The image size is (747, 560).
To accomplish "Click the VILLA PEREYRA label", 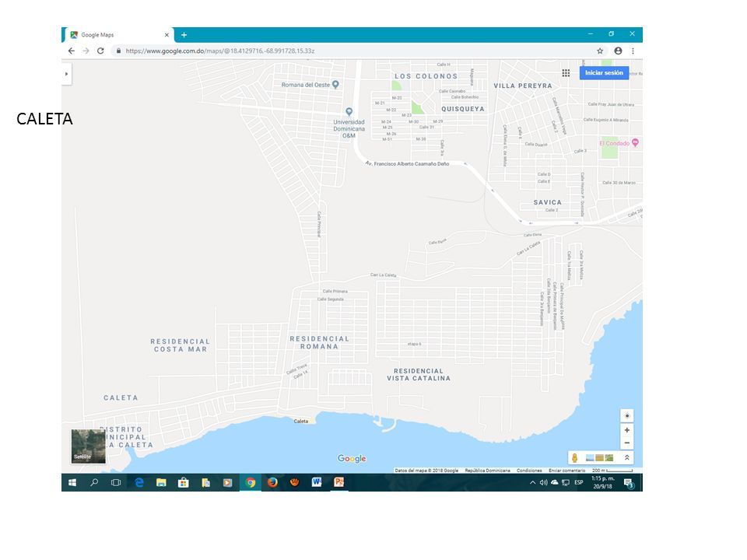I will pyautogui.click(x=523, y=86).
